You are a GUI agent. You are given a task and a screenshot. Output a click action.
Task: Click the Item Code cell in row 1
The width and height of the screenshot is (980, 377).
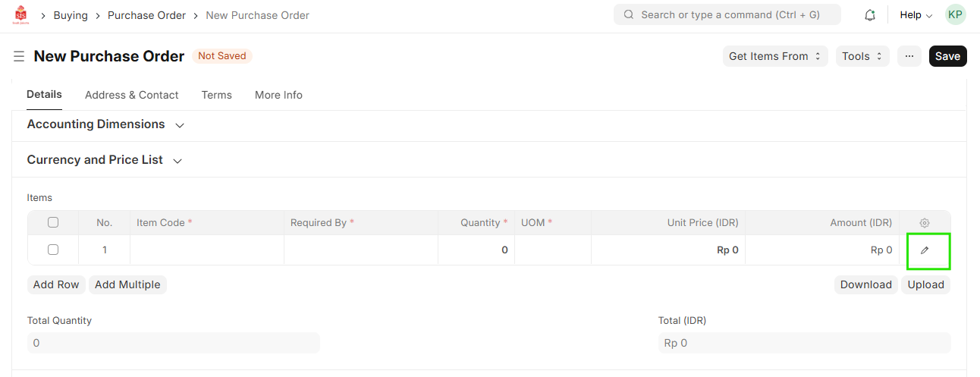point(206,250)
